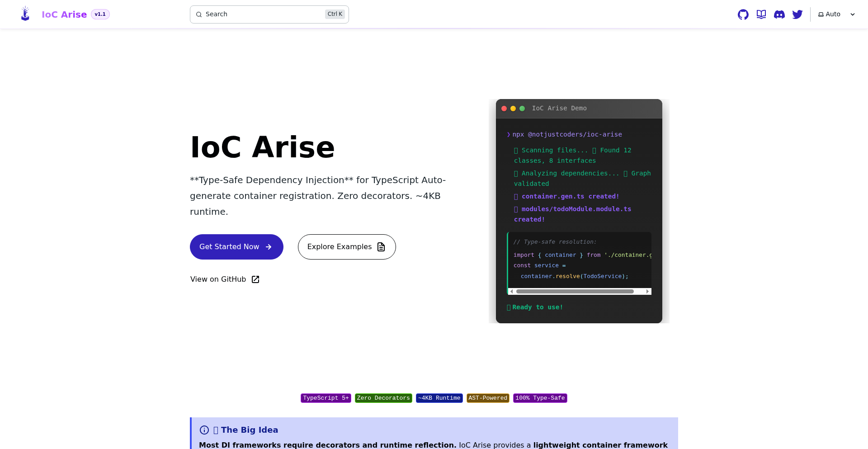This screenshot has height=449, width=868.
Task: Click the external-link icon beside View on GitHub
Action: pyautogui.click(x=255, y=279)
